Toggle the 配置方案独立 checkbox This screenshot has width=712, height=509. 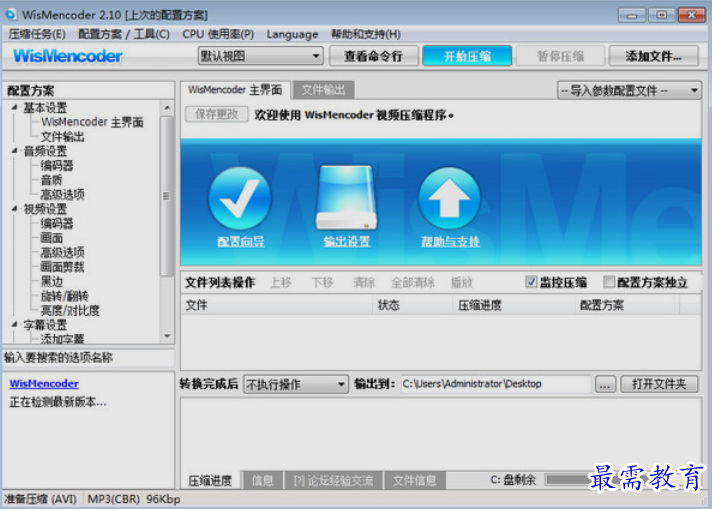coord(609,282)
